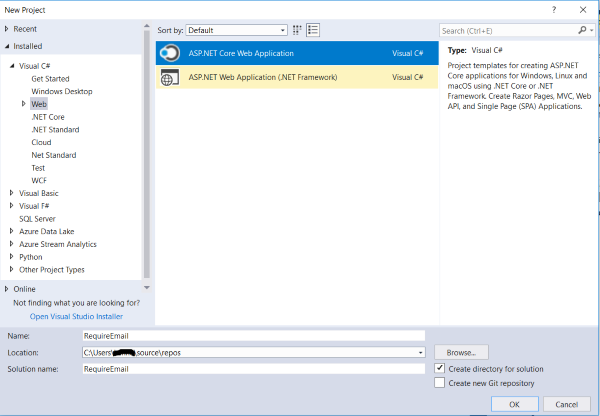Viewport: 600px width, 416px height.
Task: Switch to small icons list view
Action: (313, 30)
